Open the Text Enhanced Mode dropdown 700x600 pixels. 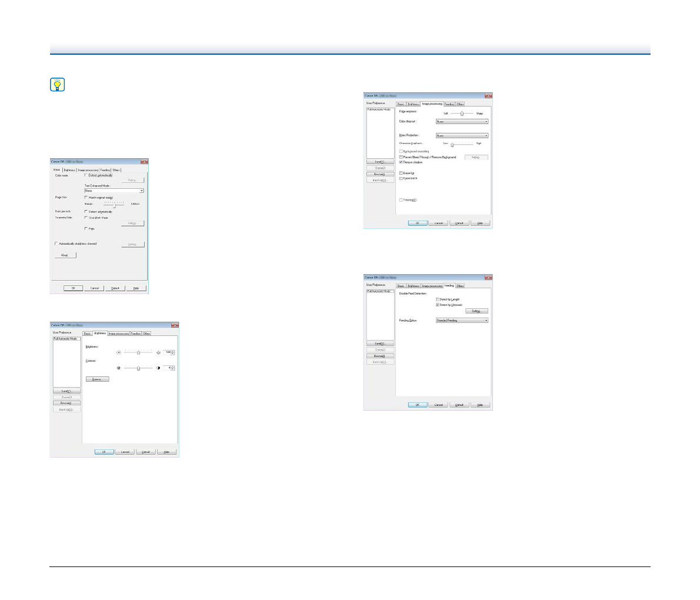pos(114,191)
